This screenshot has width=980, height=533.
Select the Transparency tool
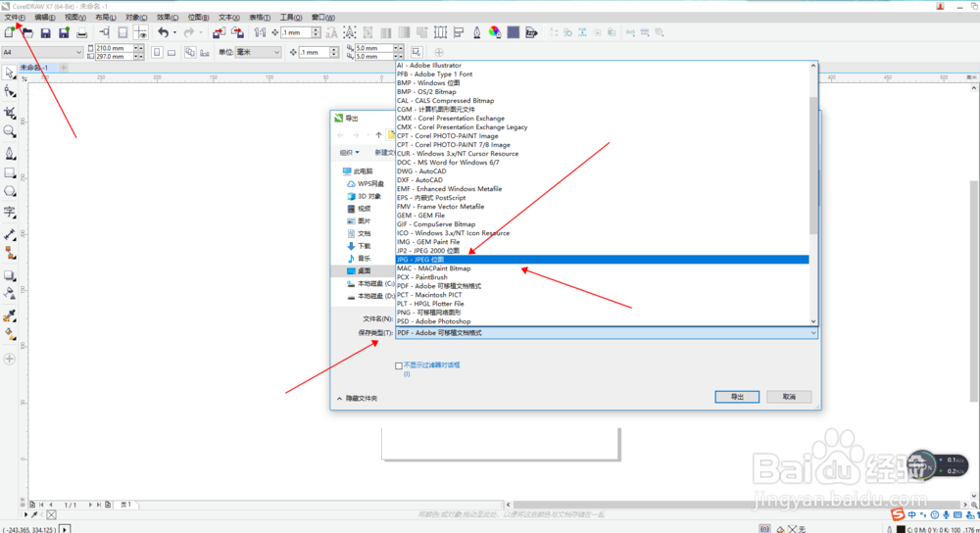pos(10,293)
